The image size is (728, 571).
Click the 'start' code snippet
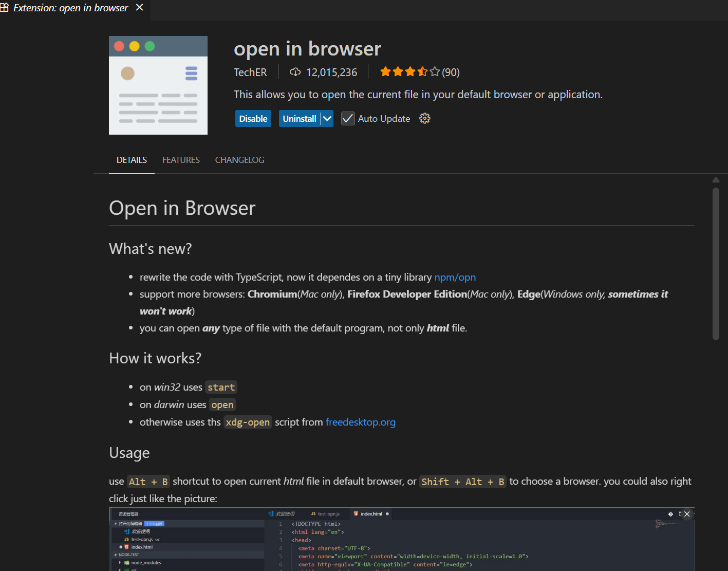(221, 387)
